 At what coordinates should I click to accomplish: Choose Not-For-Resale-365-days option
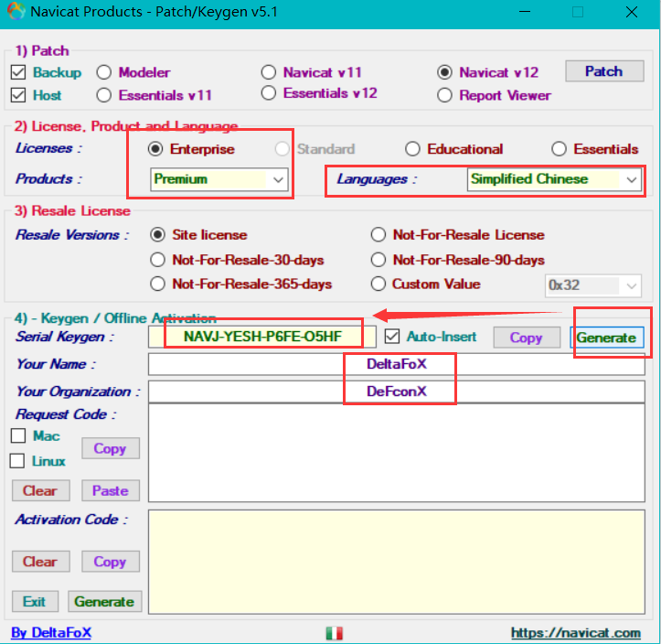coord(157,284)
